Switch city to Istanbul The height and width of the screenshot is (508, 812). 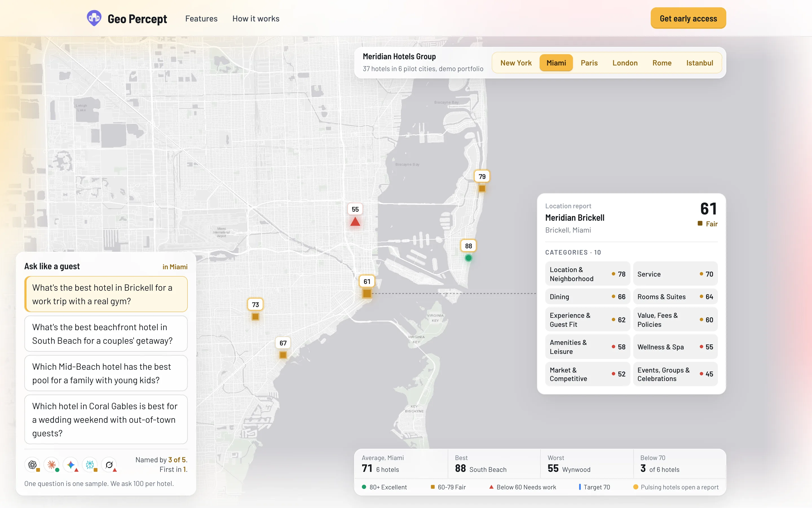pyautogui.click(x=700, y=63)
